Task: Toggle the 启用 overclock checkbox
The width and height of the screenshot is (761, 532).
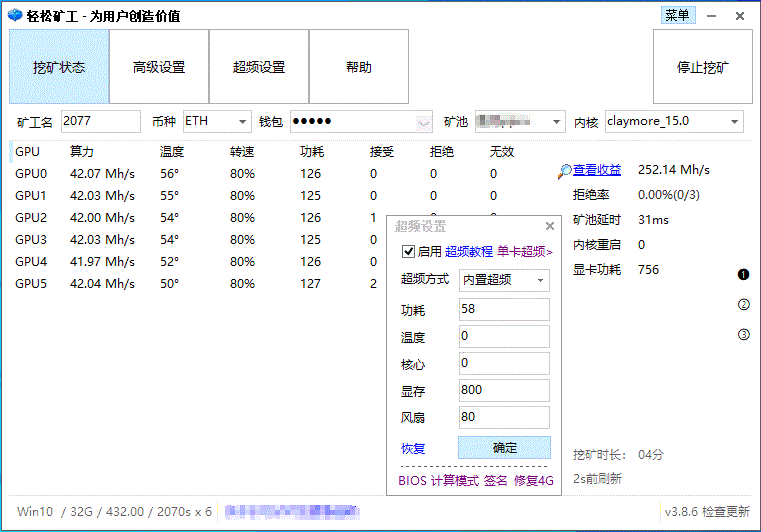Action: [x=408, y=251]
